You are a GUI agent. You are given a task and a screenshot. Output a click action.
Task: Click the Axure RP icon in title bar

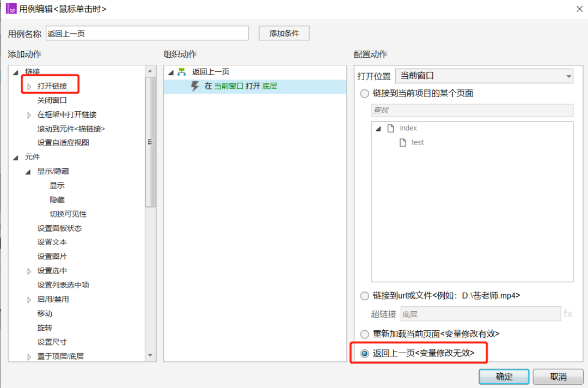[11, 9]
